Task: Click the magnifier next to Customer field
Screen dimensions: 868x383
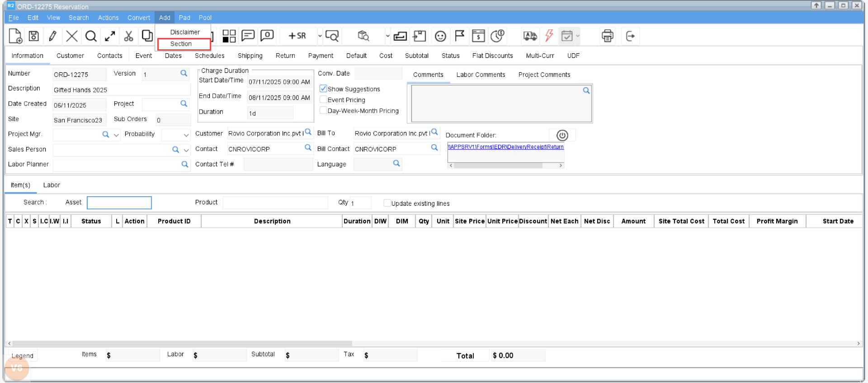Action: 308,132
